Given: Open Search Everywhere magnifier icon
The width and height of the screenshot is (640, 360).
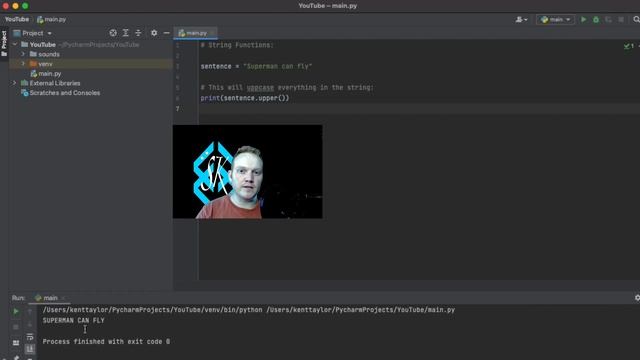Looking at the screenshot, I should click(x=636, y=20).
